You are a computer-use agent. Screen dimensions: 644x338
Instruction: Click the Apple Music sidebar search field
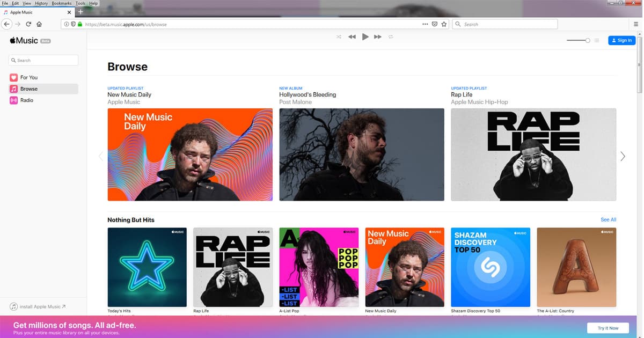tap(43, 60)
